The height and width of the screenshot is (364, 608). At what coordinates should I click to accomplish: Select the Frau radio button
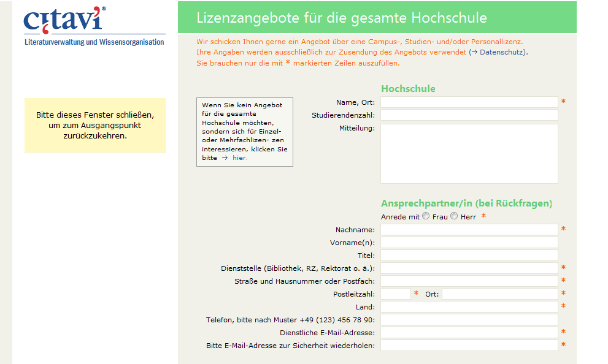coord(426,216)
